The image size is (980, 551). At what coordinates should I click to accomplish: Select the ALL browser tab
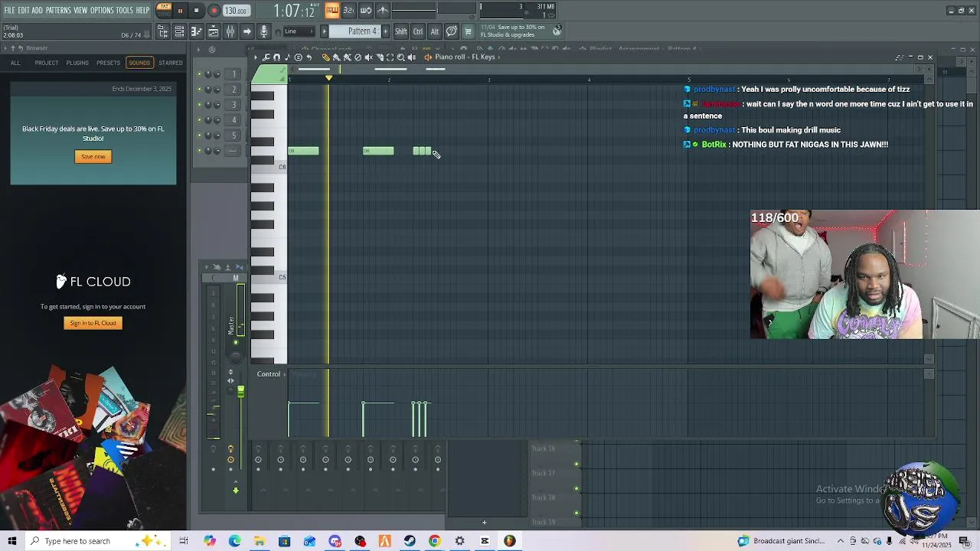click(15, 63)
